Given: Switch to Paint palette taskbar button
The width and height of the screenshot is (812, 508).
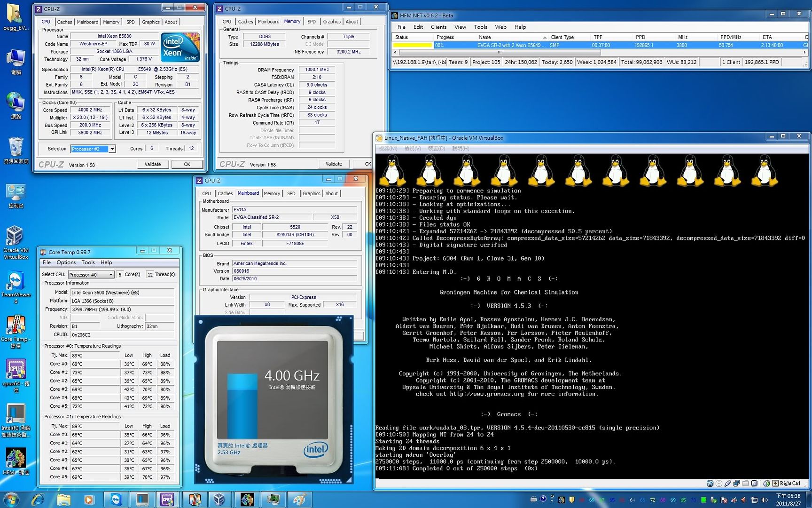Looking at the screenshot, I should [x=299, y=499].
